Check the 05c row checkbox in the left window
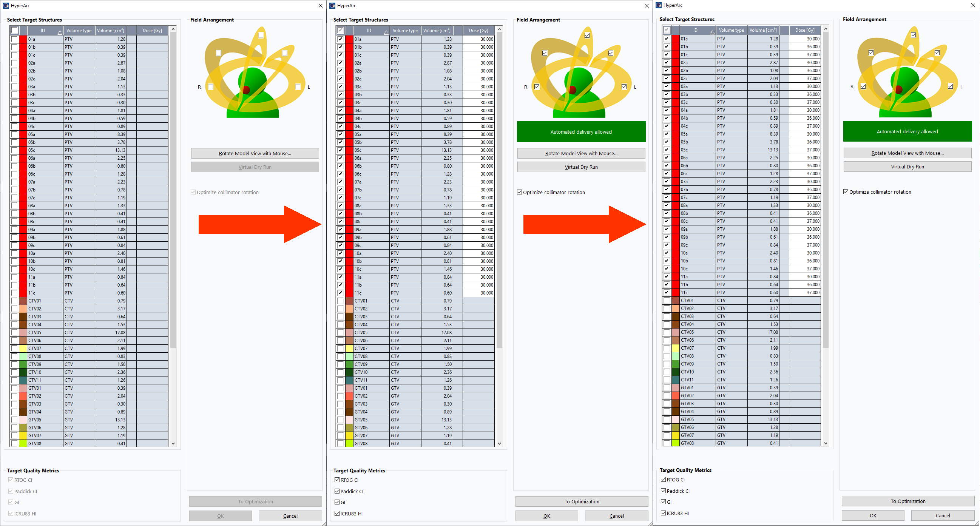This screenshot has width=980, height=526. click(14, 150)
